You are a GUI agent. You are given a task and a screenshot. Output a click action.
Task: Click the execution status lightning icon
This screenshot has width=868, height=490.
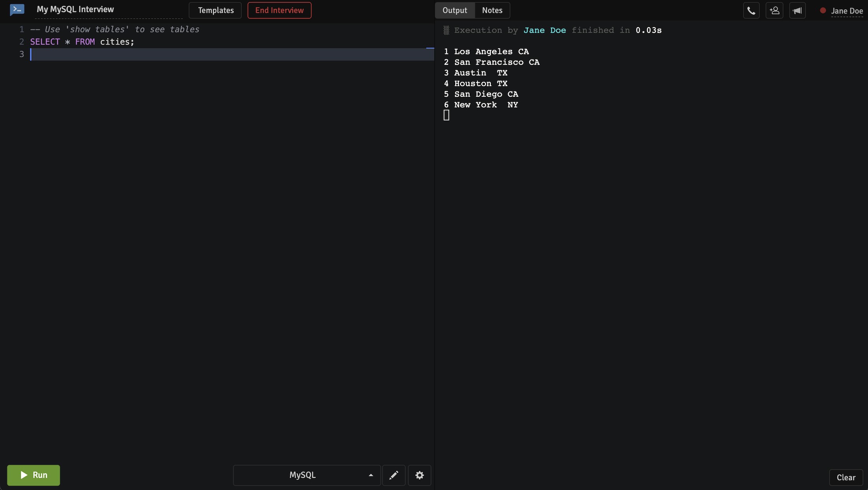(447, 30)
